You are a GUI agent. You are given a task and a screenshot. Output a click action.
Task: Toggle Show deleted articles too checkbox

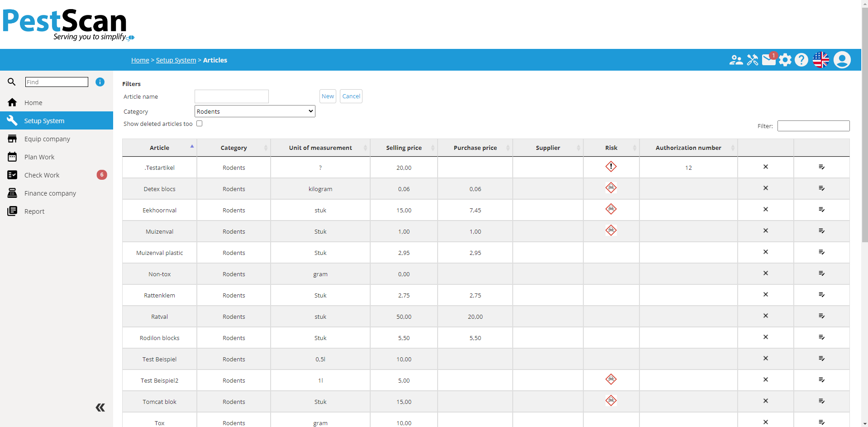coord(199,124)
